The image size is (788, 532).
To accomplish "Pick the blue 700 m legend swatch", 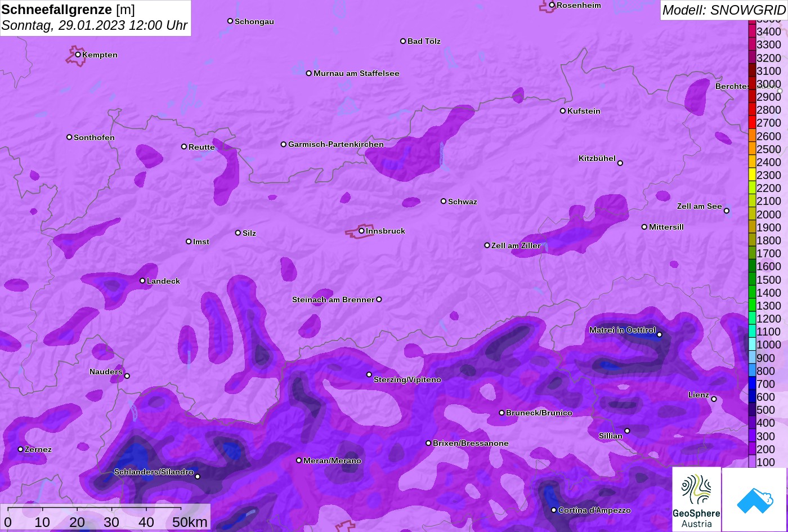I will [x=752, y=384].
